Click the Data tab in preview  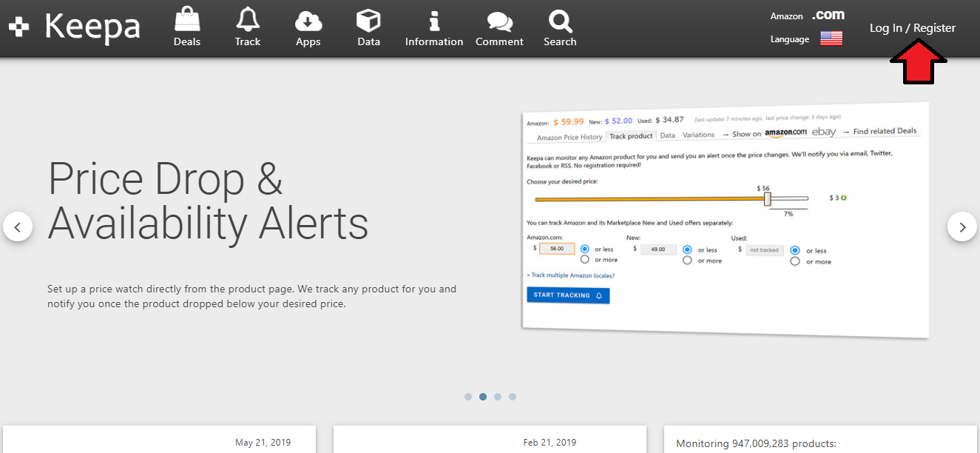coord(667,135)
